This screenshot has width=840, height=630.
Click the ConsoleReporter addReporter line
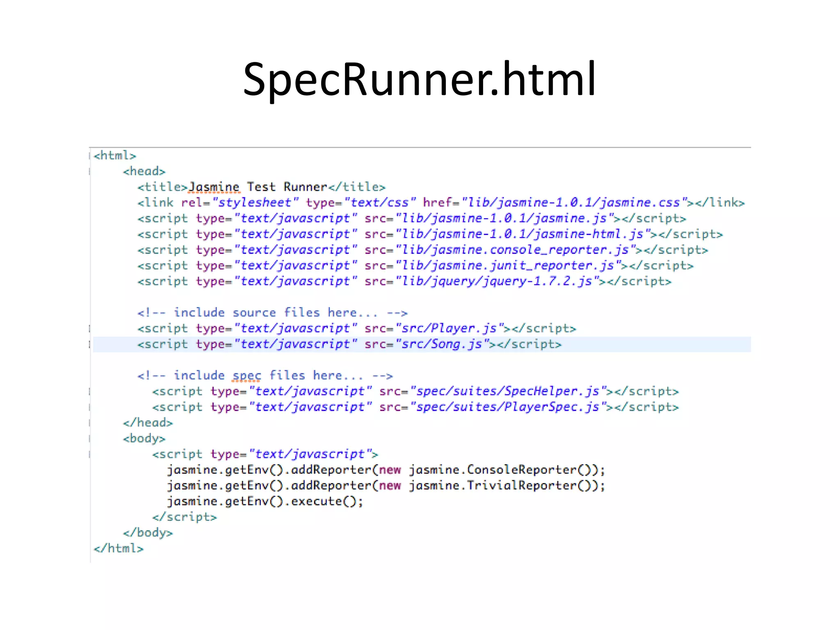coord(386,470)
